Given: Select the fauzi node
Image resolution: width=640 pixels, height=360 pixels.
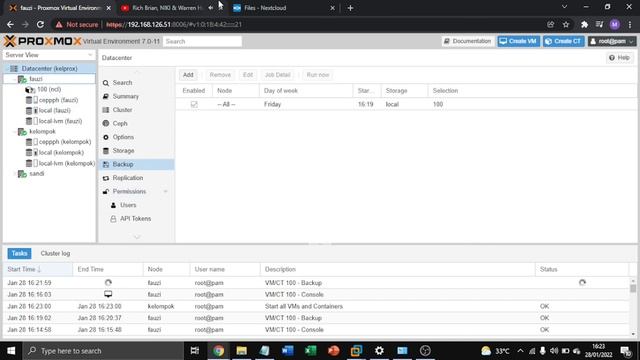Looking at the screenshot, I should (36, 79).
